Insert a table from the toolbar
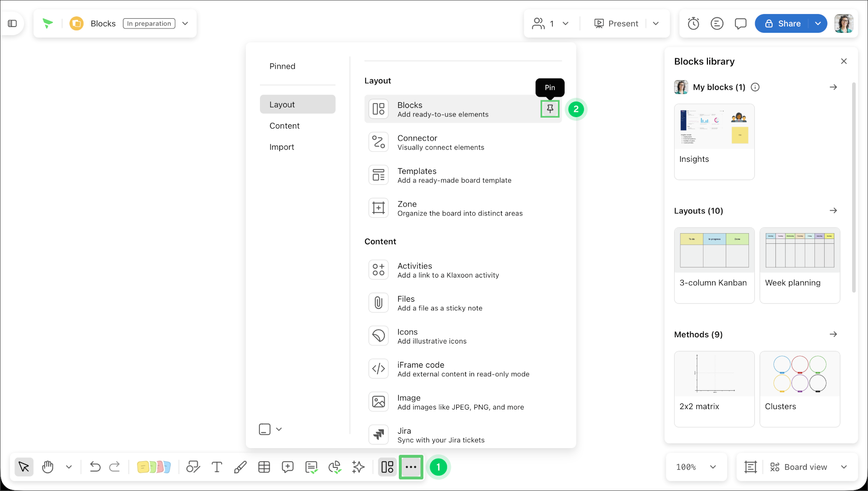 coord(264,467)
